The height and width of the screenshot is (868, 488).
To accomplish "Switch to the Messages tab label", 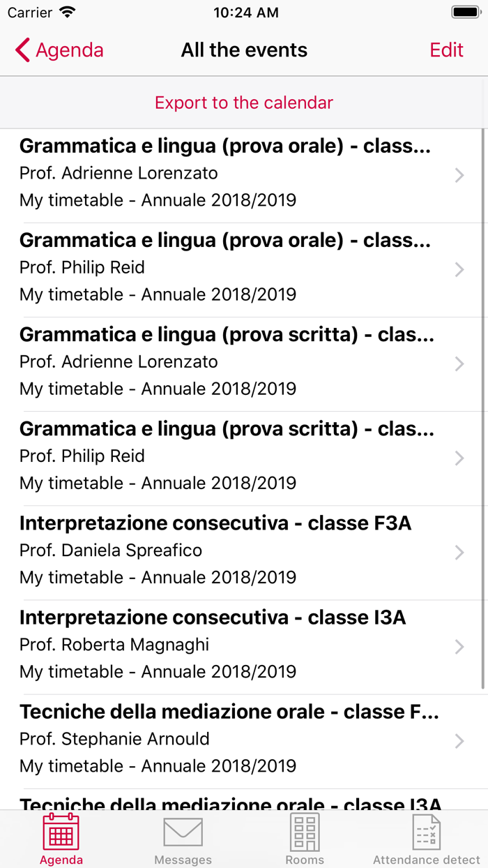I will (x=183, y=860).
